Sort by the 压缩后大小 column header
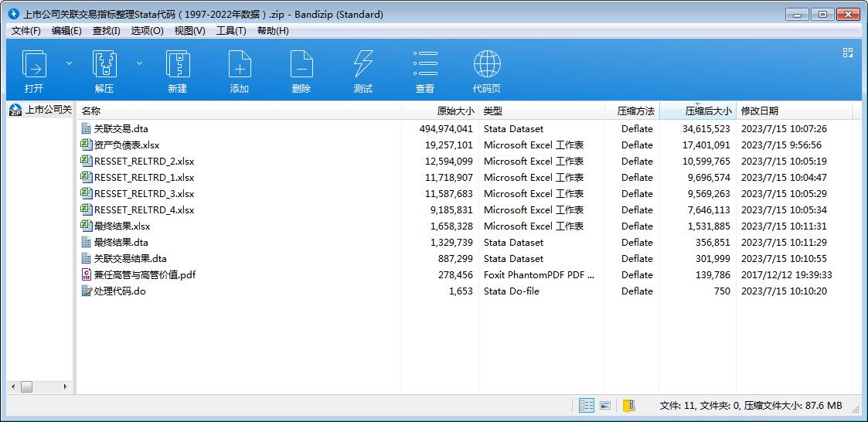This screenshot has height=422, width=868. pyautogui.click(x=697, y=111)
